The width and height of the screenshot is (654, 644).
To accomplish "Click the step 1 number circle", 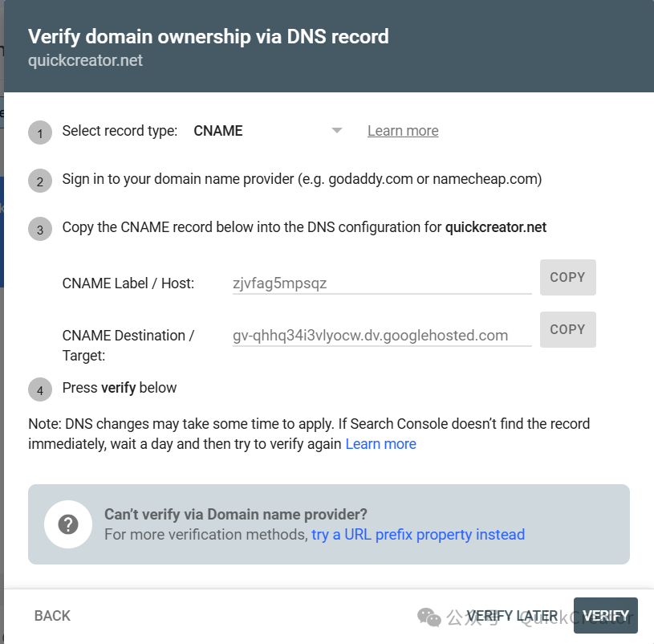I will (40, 132).
